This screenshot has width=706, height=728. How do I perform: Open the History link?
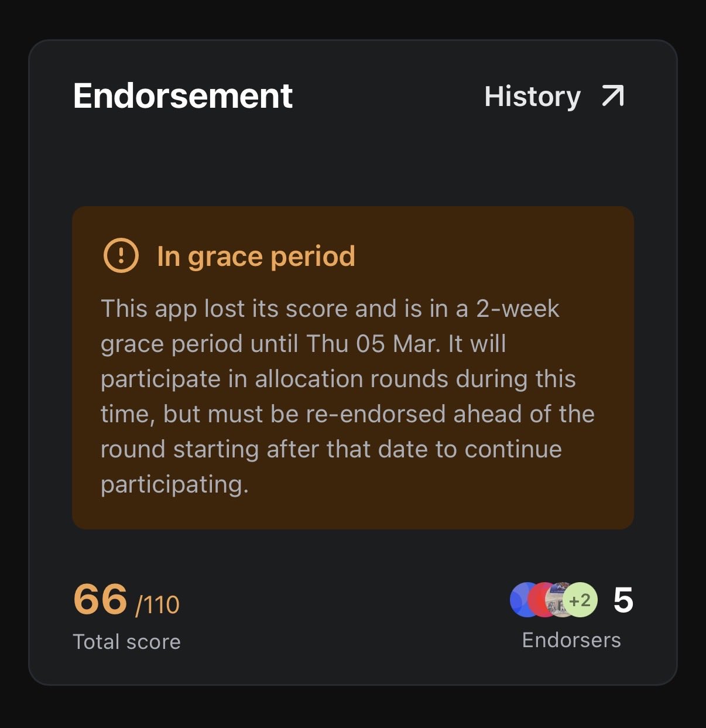[532, 97]
